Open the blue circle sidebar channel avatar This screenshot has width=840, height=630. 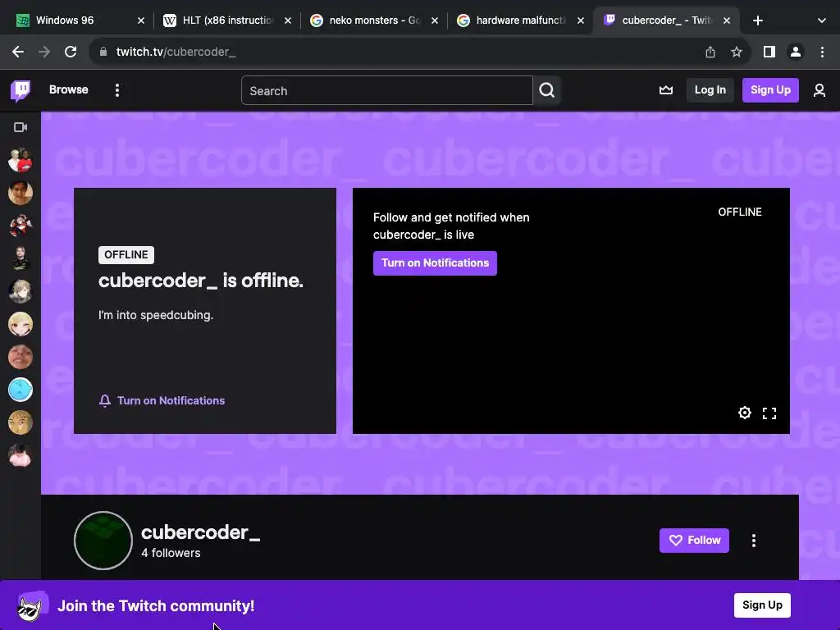[21, 390]
